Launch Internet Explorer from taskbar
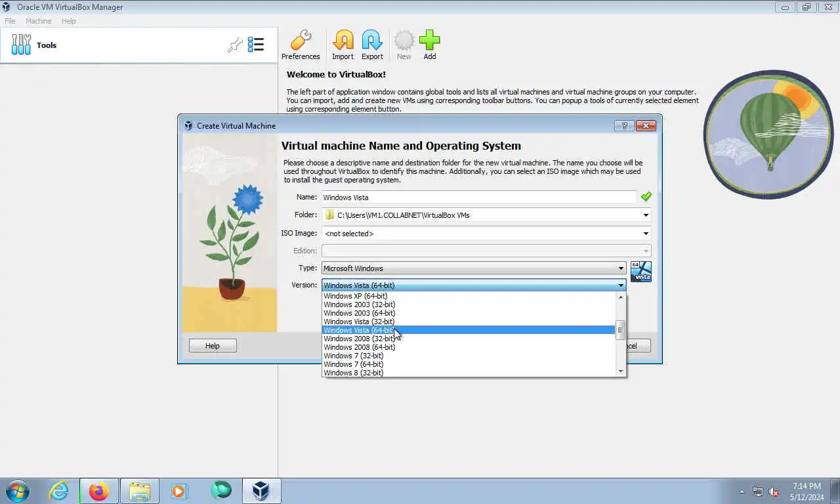This screenshot has height=504, width=840. tap(58, 491)
